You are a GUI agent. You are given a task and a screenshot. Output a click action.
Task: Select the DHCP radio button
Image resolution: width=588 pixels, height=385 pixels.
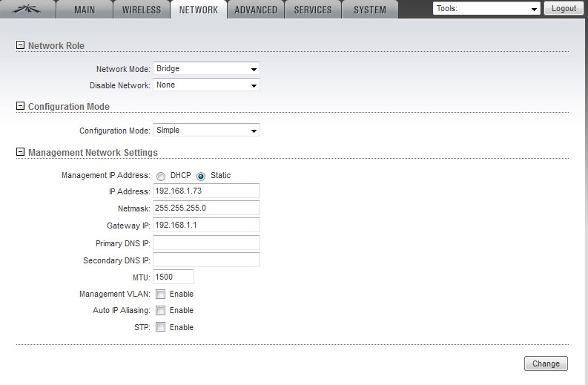click(161, 176)
